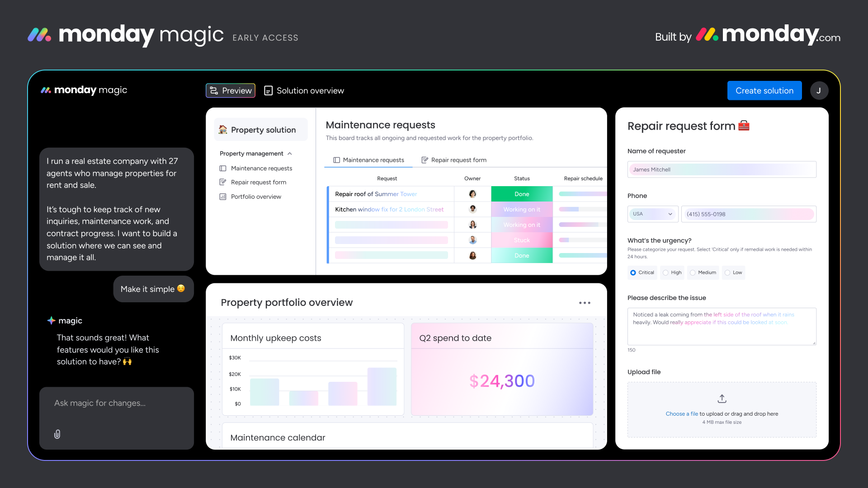Open the USA country code dropdown

pos(652,214)
